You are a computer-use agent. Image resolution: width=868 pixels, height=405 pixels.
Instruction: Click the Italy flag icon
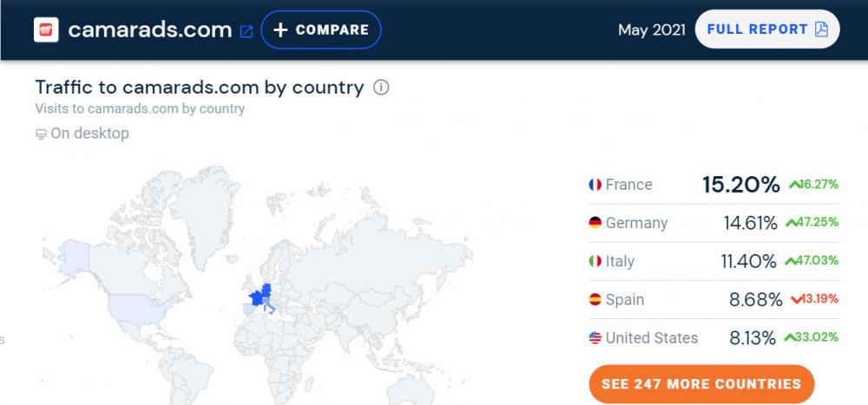595,261
